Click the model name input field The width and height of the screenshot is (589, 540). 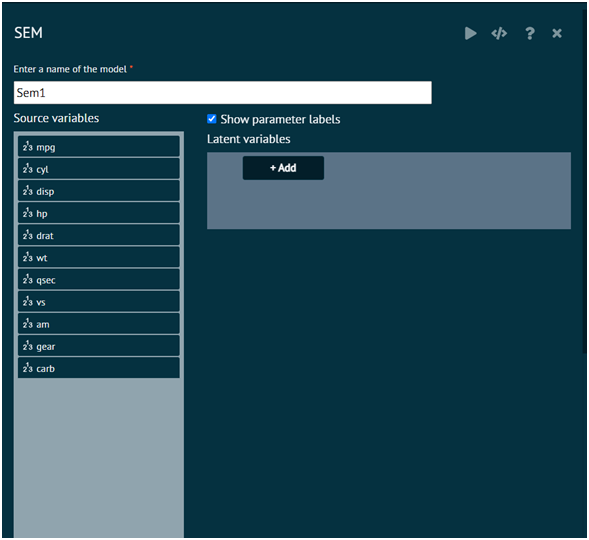[x=223, y=93]
